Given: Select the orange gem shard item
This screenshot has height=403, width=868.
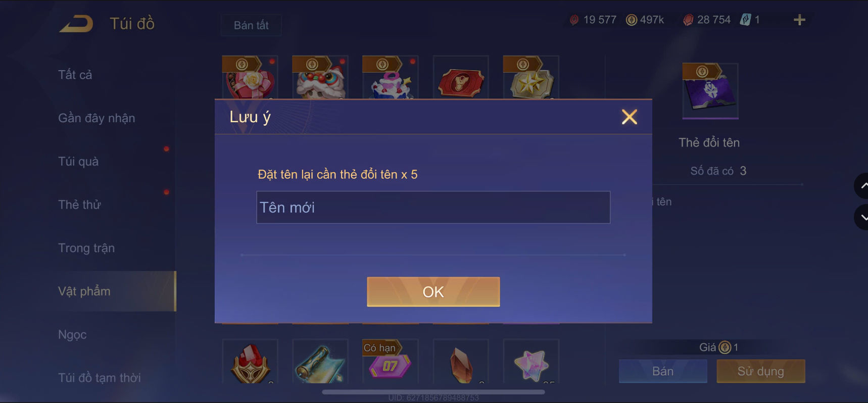Looking at the screenshot, I should pos(461,362).
